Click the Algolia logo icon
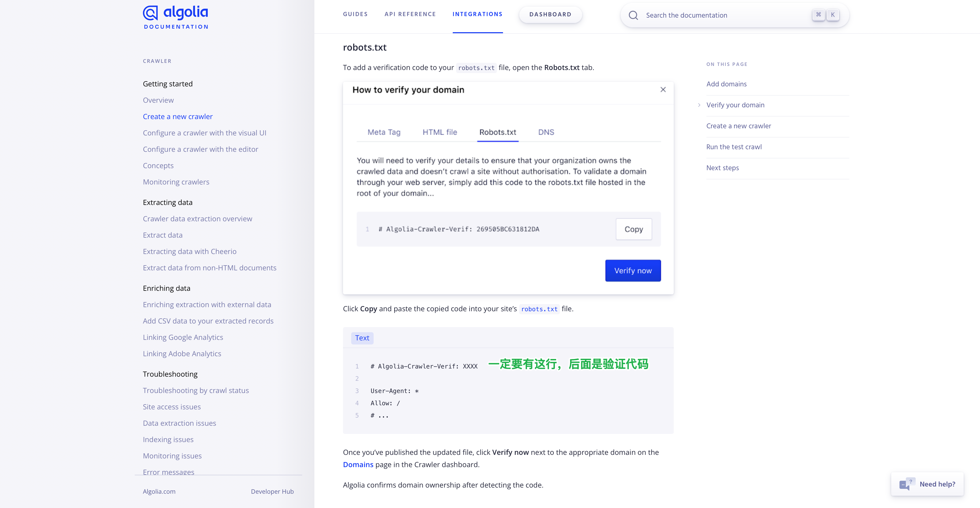This screenshot has height=508, width=980. point(150,13)
